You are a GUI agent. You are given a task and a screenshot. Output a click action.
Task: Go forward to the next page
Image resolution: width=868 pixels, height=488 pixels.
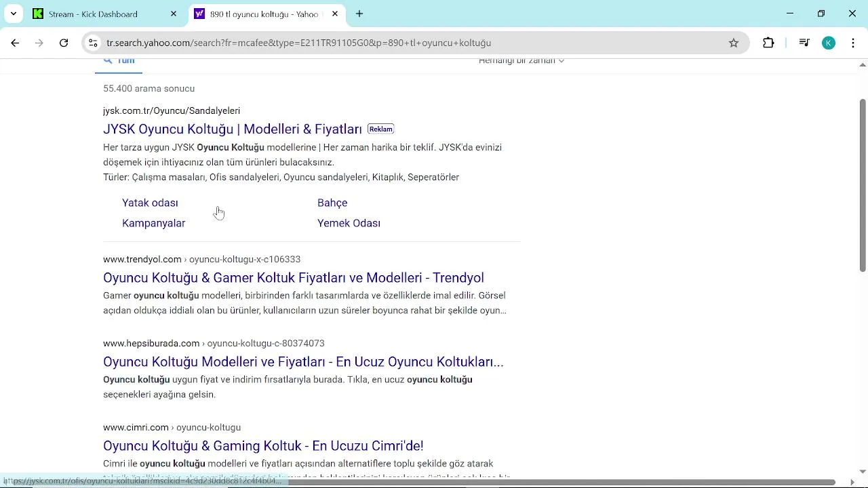[39, 43]
